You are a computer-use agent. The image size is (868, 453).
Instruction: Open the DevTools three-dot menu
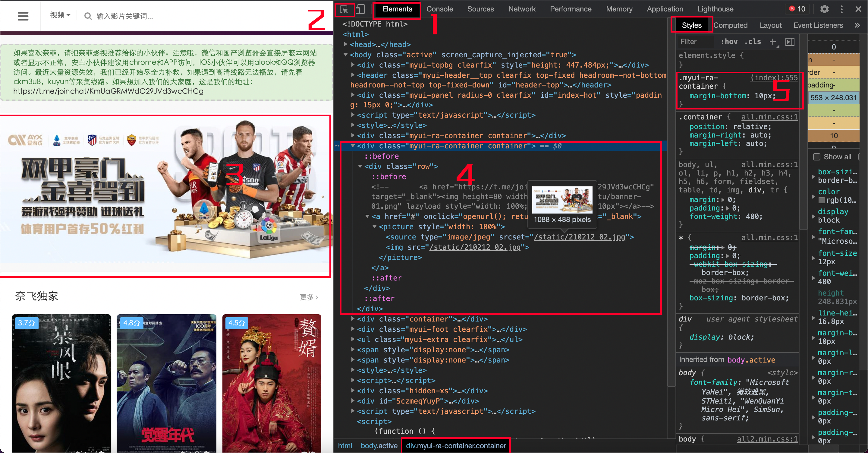[841, 9]
